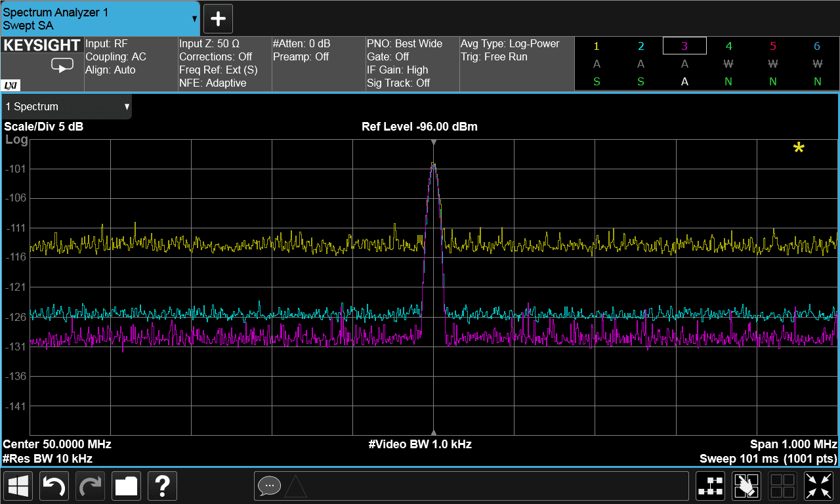Click the green S under trace 1
840x504 pixels.
[x=596, y=81]
